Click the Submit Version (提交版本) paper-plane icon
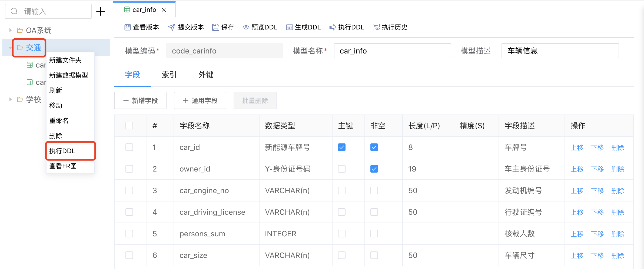Screen dimensions: 644x269 tap(171, 27)
